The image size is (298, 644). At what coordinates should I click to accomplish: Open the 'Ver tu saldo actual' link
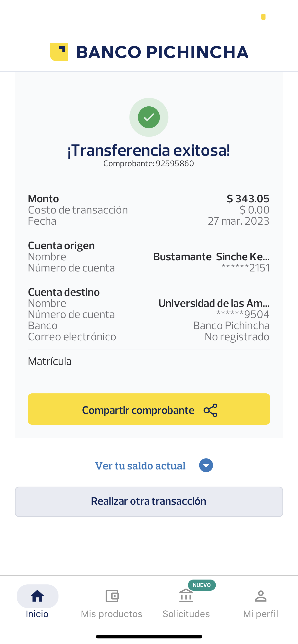tap(140, 466)
